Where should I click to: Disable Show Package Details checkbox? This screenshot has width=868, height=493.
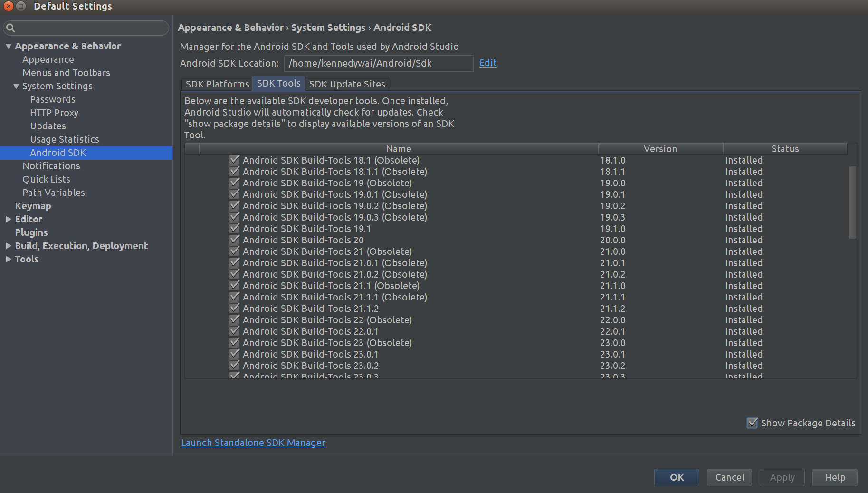click(x=752, y=423)
